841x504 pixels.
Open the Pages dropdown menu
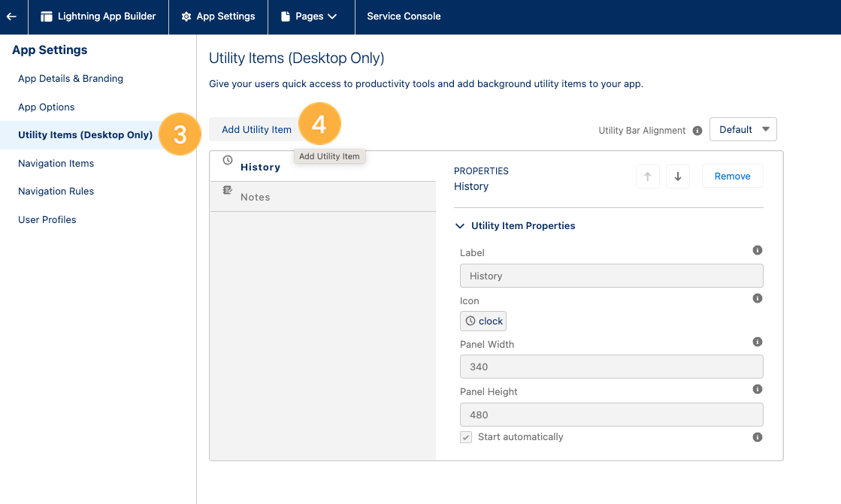coord(309,17)
